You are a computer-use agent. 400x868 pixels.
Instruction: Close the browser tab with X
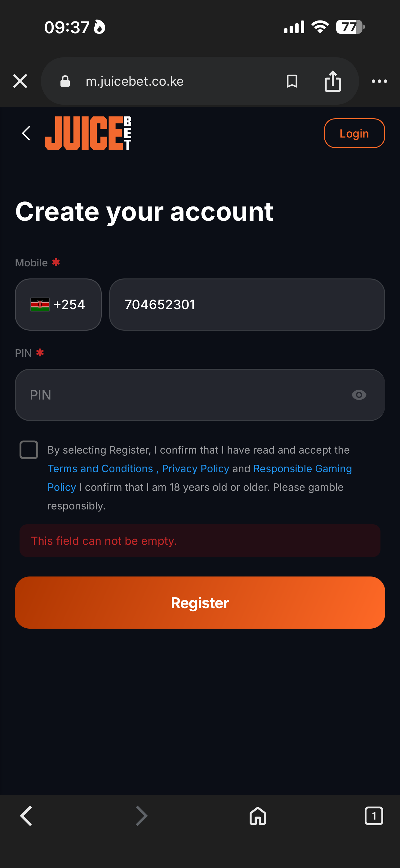click(20, 81)
